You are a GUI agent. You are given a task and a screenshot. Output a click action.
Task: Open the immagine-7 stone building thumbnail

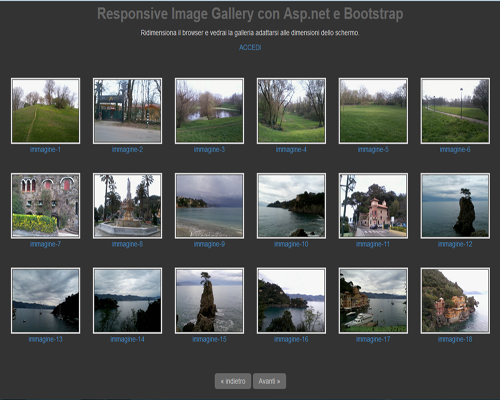click(45, 206)
